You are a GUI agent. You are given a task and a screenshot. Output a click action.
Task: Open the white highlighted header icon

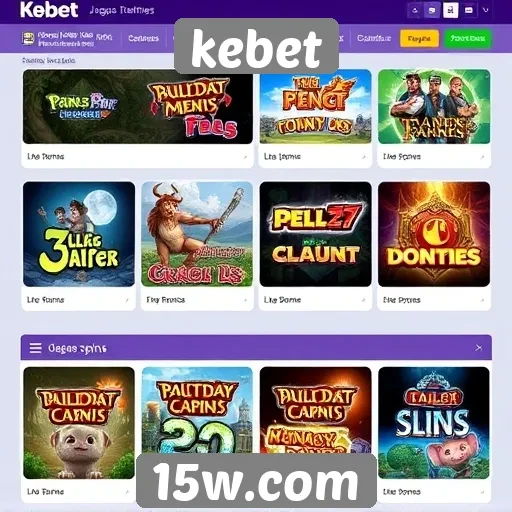point(450,10)
